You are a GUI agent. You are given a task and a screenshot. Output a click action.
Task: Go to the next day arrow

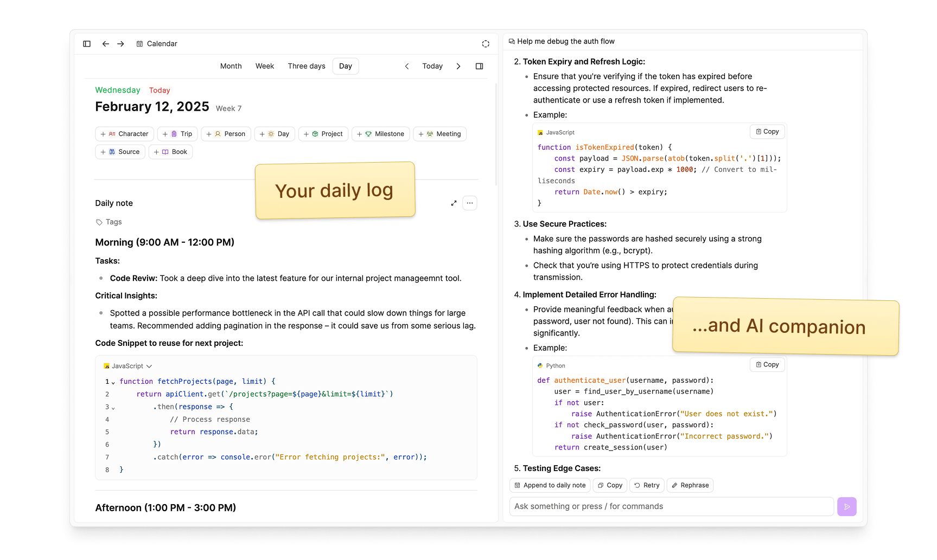[x=458, y=66]
